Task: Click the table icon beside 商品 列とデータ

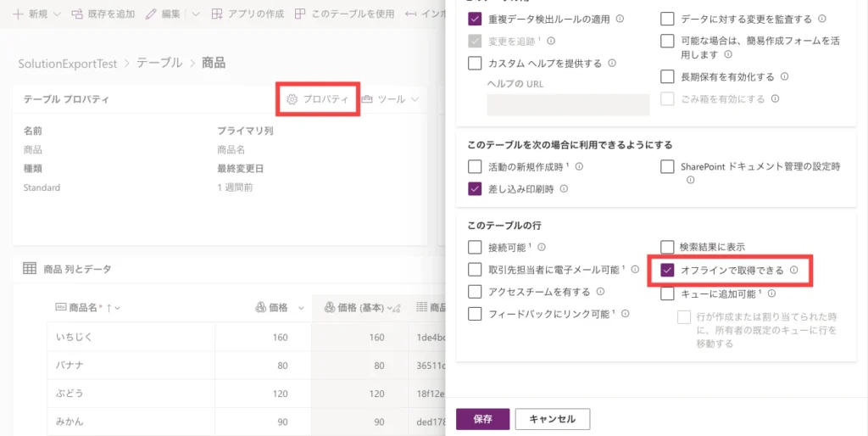Action: [x=30, y=269]
